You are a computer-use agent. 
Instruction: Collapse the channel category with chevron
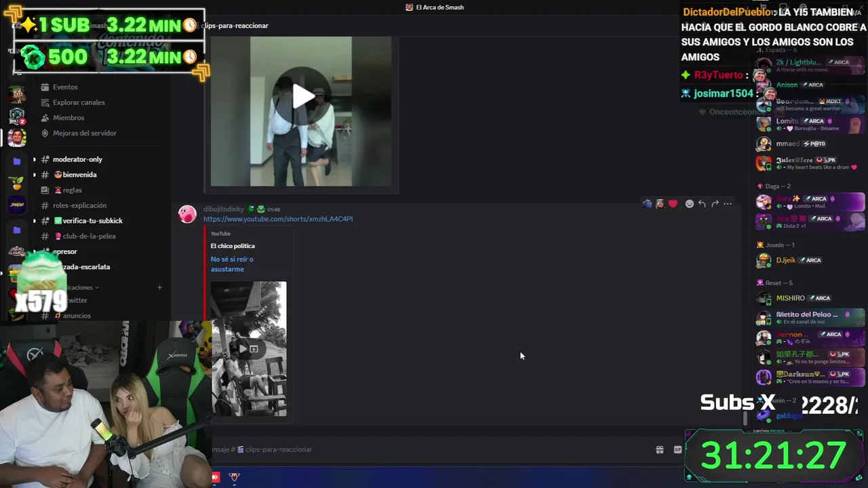click(x=97, y=287)
